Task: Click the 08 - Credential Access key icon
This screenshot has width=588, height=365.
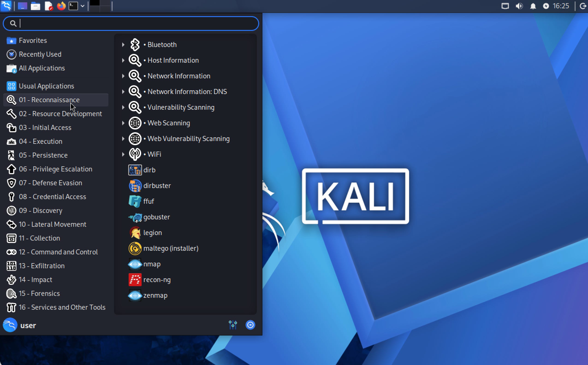Action: pyautogui.click(x=11, y=197)
